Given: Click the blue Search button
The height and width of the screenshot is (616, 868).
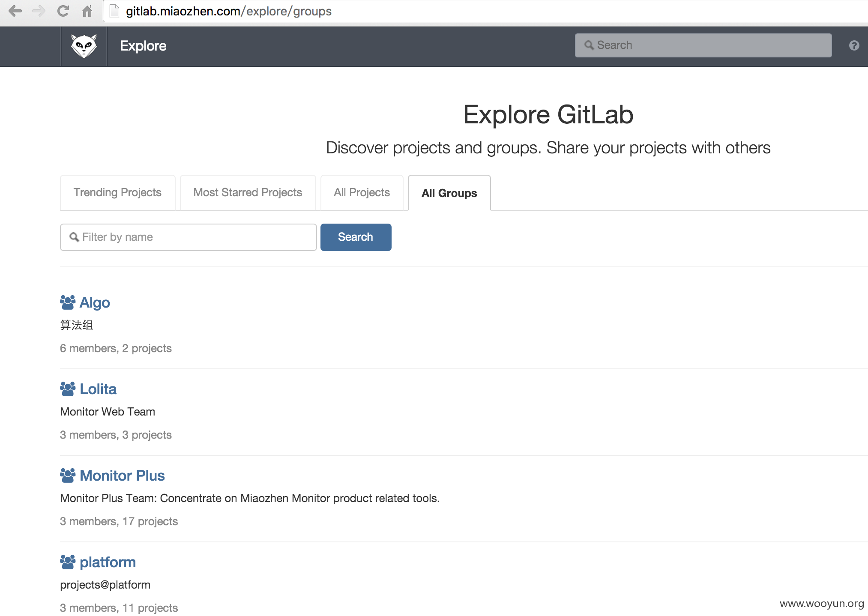Looking at the screenshot, I should pos(356,237).
